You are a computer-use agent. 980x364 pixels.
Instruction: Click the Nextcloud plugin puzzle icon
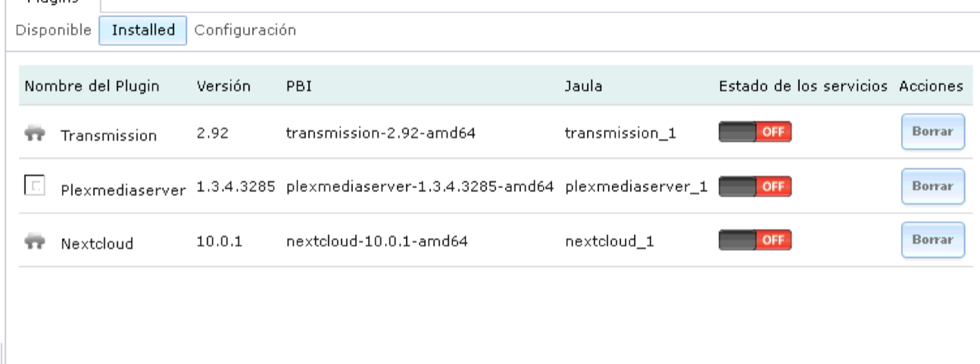point(34,241)
